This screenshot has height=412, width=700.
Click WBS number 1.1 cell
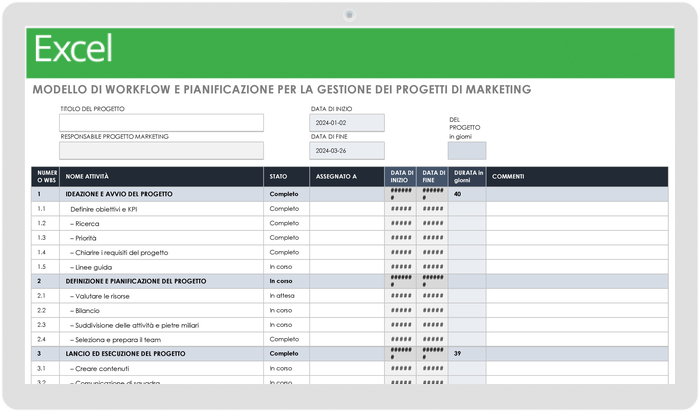click(46, 209)
